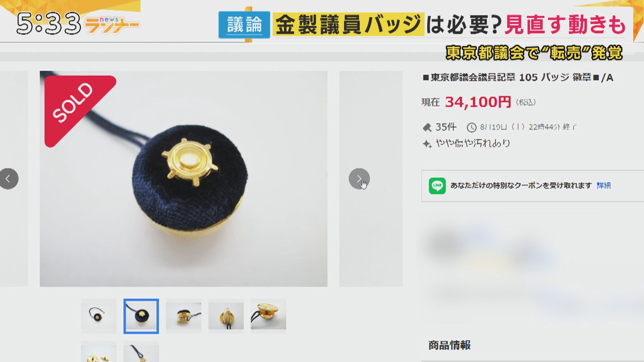Select the first badge thumbnail with cord
Viewport: 644px width, 362px height.
[99, 316]
